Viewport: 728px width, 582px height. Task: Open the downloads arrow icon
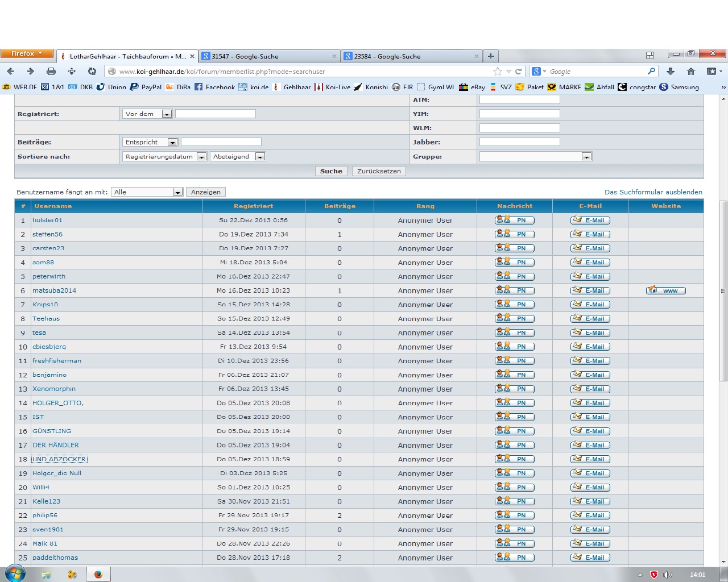coord(671,71)
